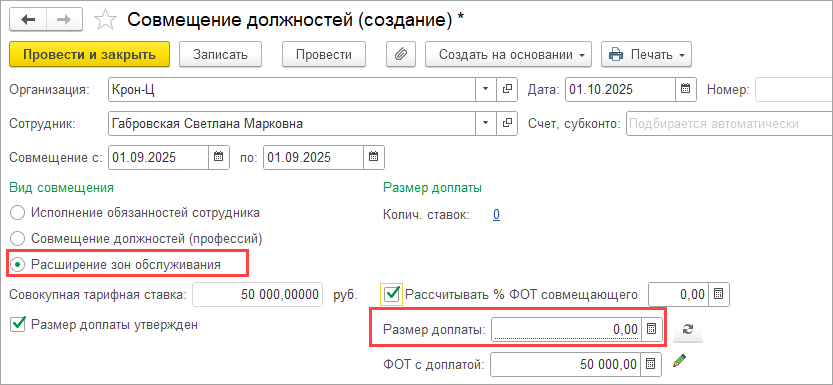This screenshot has width=833, height=385.
Task: Click the Дата field 01.10.2025
Action: pyautogui.click(x=620, y=89)
